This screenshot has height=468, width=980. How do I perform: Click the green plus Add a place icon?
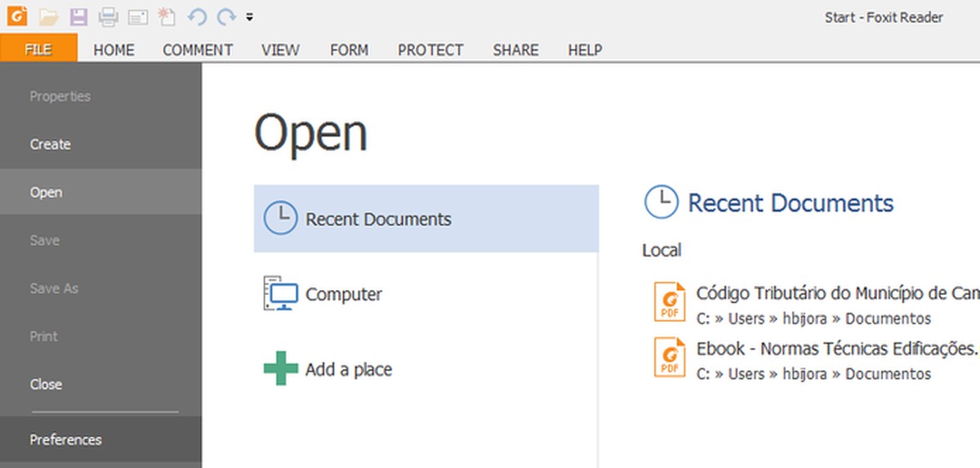pyautogui.click(x=280, y=368)
